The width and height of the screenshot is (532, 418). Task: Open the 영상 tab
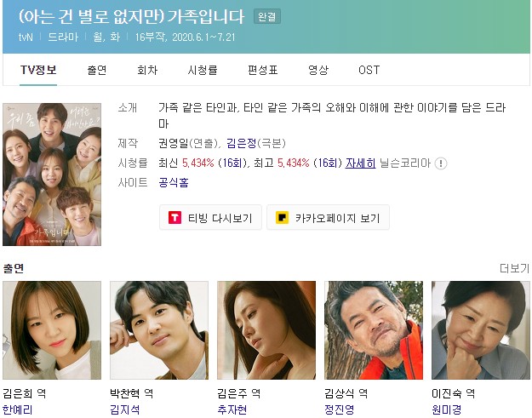click(318, 70)
